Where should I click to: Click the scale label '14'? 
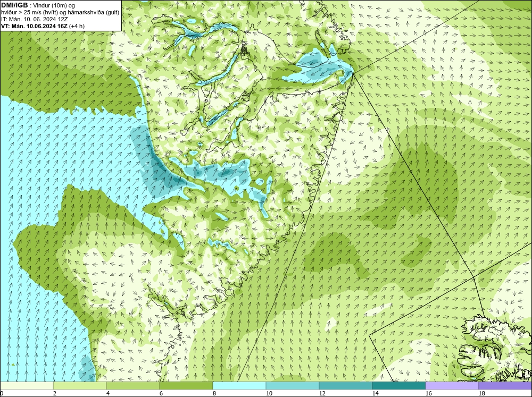[375, 394]
